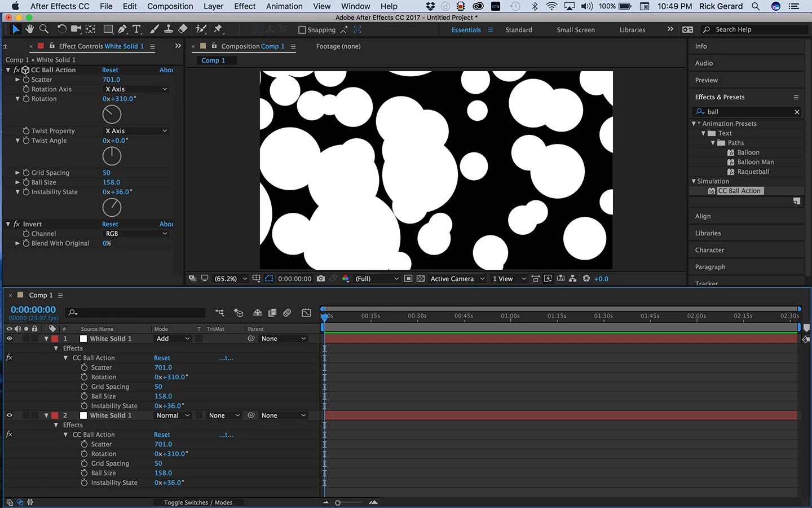Open the Animation menu

284,6
